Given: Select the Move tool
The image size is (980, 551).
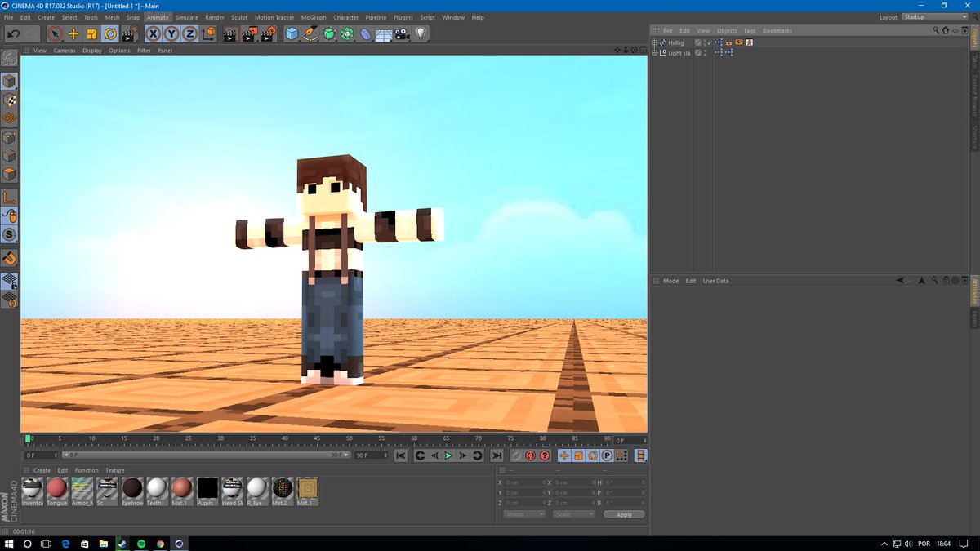Looking at the screenshot, I should coord(73,33).
